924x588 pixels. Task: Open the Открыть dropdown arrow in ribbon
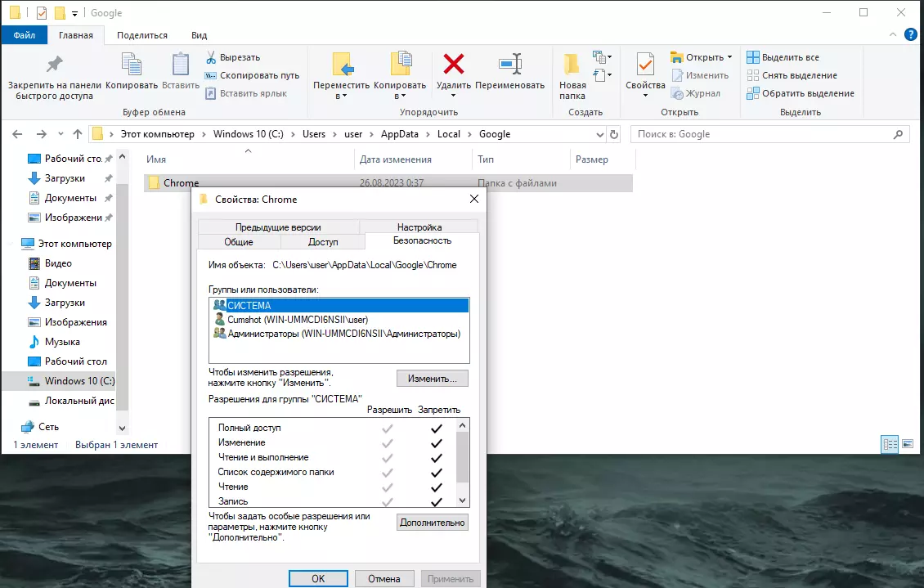[729, 57]
